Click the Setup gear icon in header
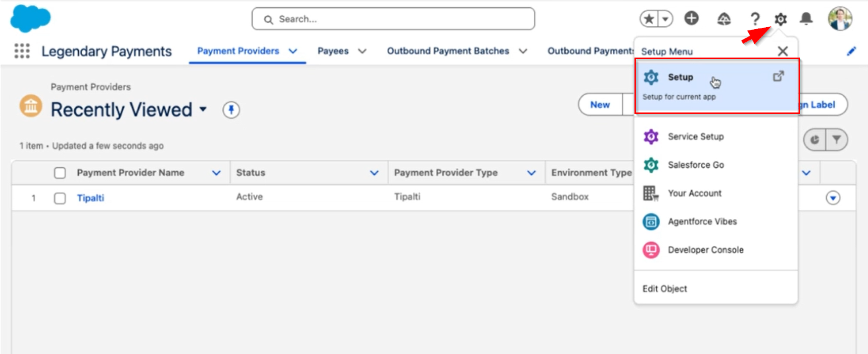868x354 pixels. point(781,19)
